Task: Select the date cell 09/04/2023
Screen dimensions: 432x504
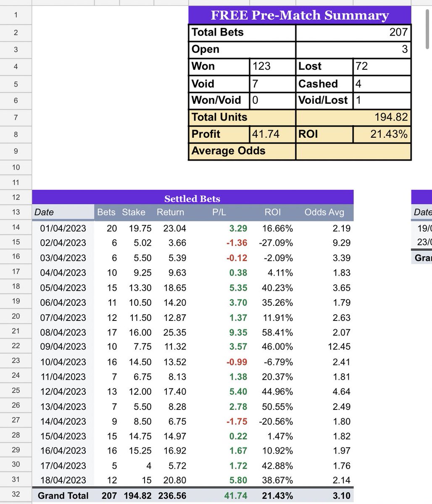Action: [x=63, y=347]
